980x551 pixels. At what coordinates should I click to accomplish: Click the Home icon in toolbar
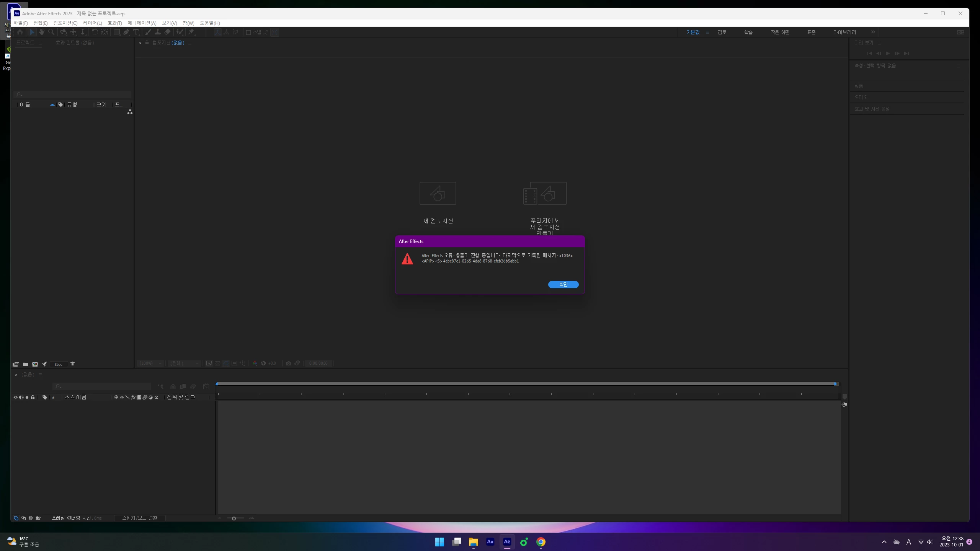click(x=20, y=32)
